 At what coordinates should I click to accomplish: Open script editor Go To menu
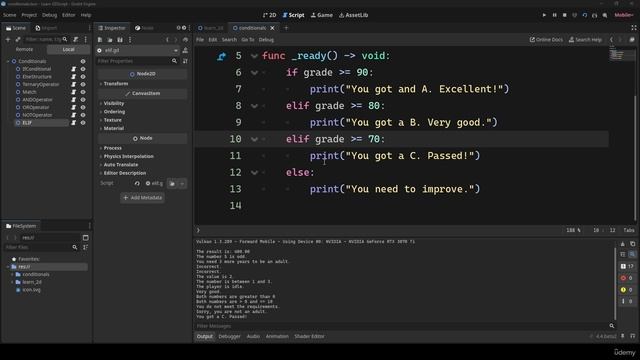pos(248,40)
